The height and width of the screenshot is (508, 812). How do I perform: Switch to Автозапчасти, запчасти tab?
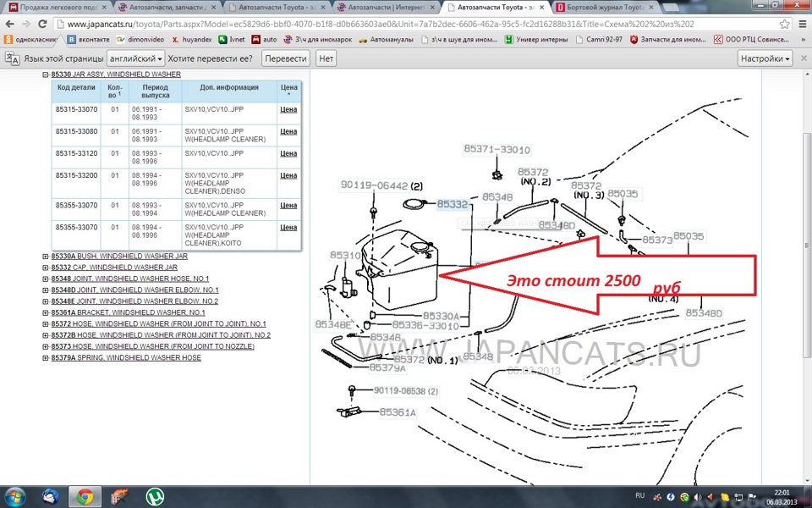click(167, 8)
